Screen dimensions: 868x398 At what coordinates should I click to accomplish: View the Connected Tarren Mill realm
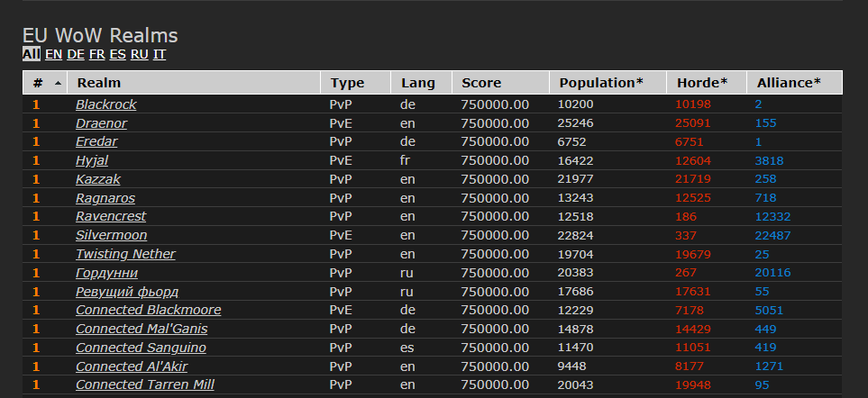(144, 384)
